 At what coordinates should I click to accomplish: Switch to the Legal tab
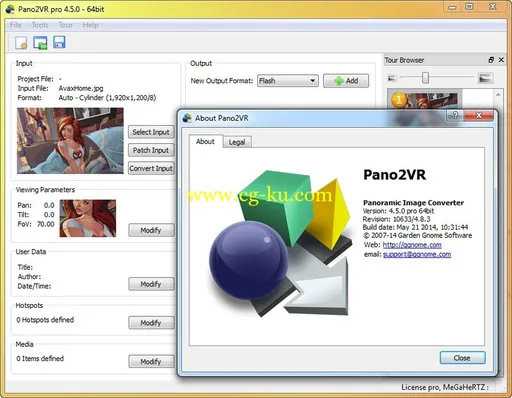(237, 142)
